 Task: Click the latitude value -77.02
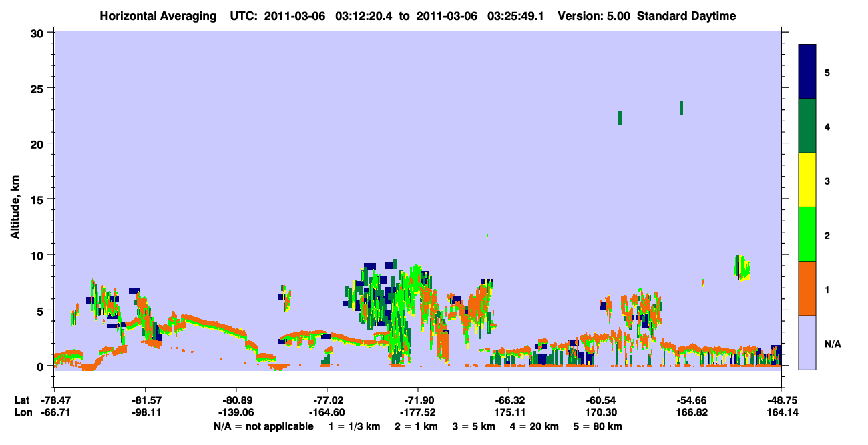click(x=327, y=400)
